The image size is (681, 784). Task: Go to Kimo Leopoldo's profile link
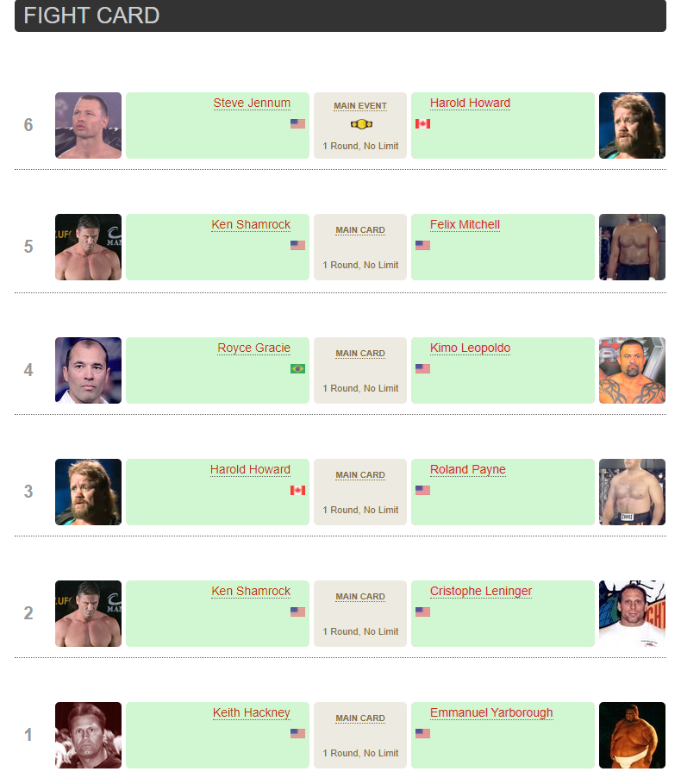pyautogui.click(x=470, y=348)
